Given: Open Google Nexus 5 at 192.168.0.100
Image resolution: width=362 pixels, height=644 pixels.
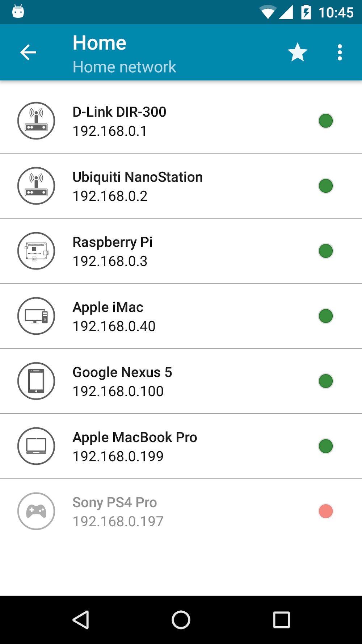Looking at the screenshot, I should click(181, 381).
